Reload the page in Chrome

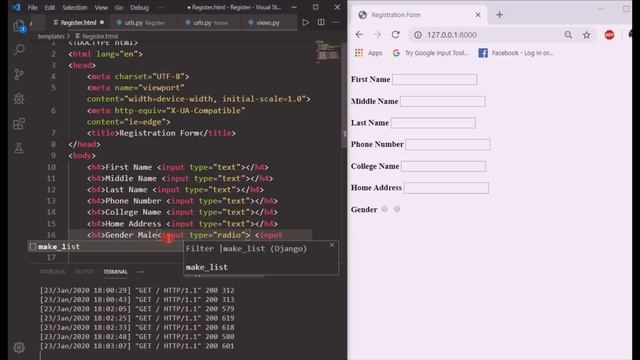point(396,35)
